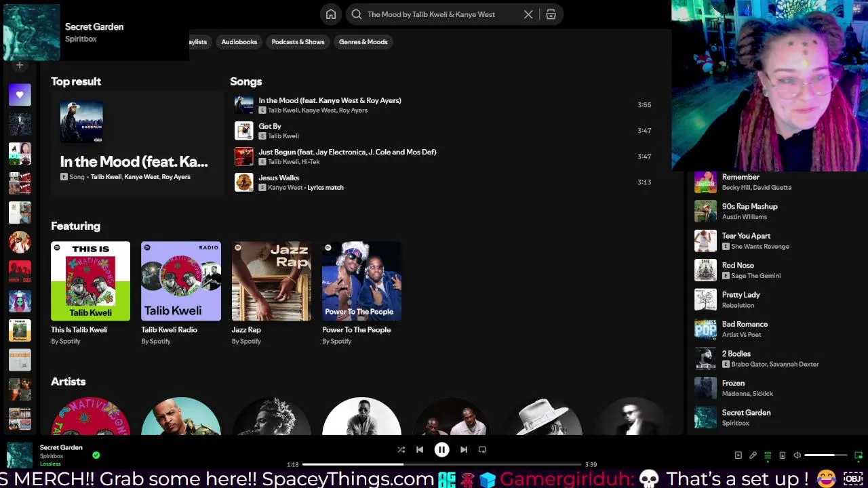Play In the Mood song row
This screenshot has height=488, width=868.
click(444, 105)
